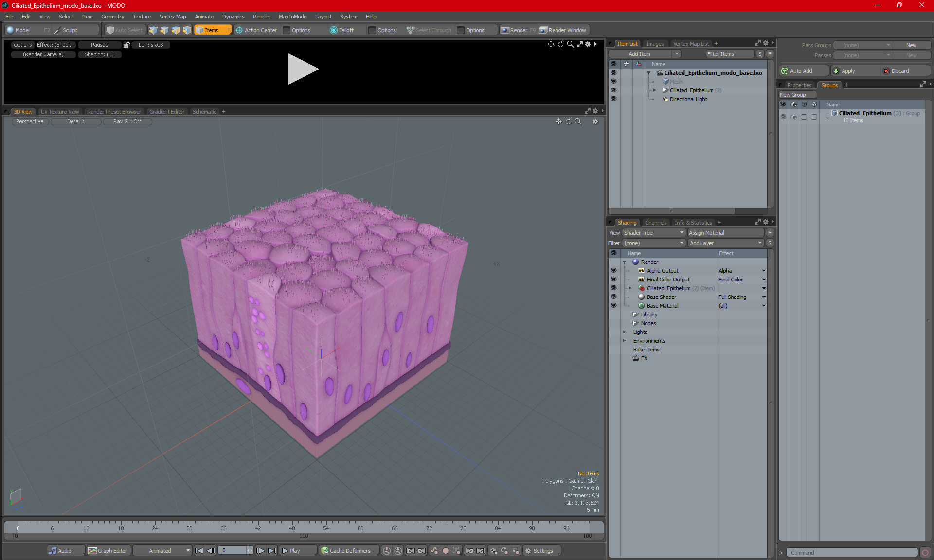934x560 pixels.
Task: Click the 3D viewport zoom magnifier icon
Action: click(x=578, y=122)
